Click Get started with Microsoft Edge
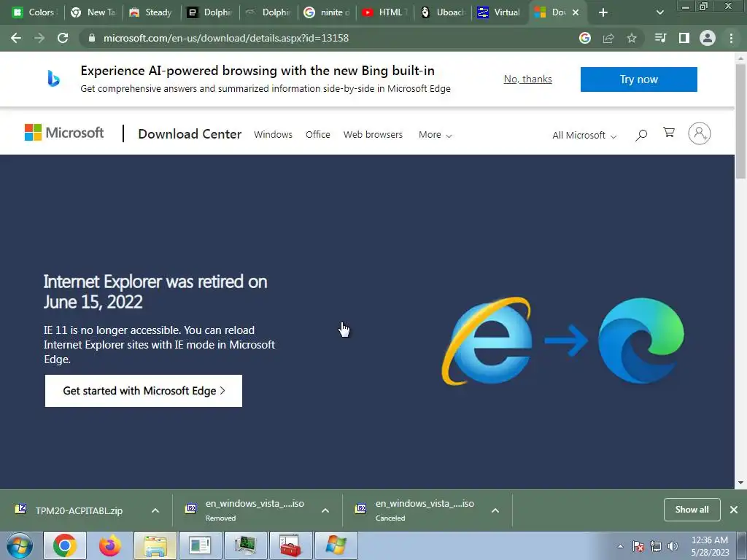Screen dimensions: 747x560 [144, 391]
